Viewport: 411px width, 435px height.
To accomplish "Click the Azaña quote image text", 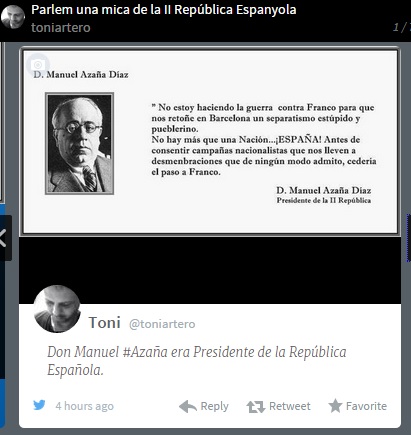I will [x=264, y=140].
